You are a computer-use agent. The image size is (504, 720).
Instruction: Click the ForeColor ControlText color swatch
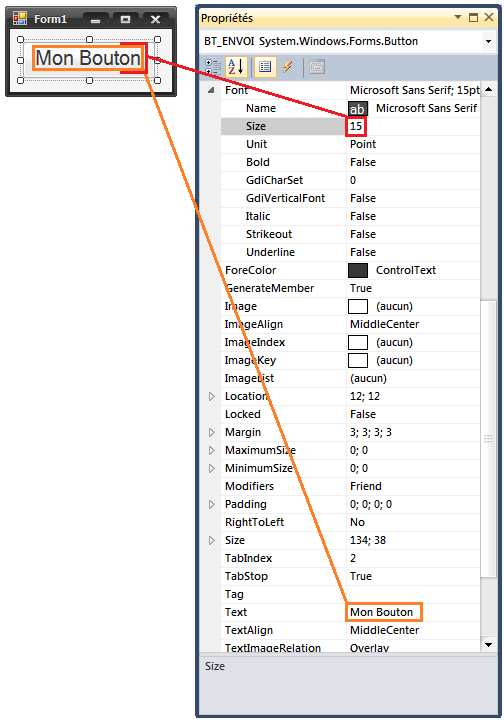[x=358, y=270]
